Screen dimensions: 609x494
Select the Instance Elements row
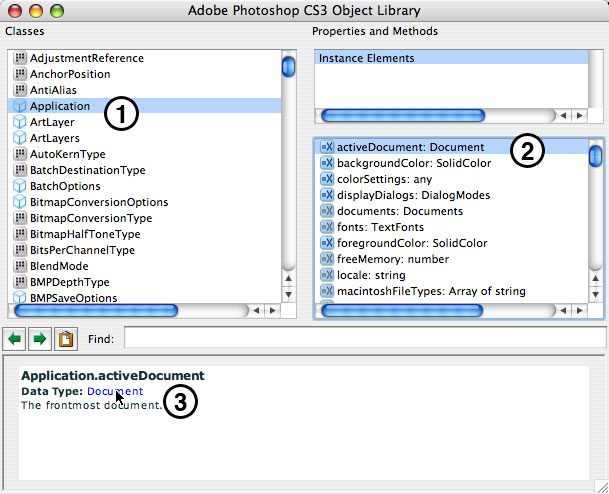(451, 58)
